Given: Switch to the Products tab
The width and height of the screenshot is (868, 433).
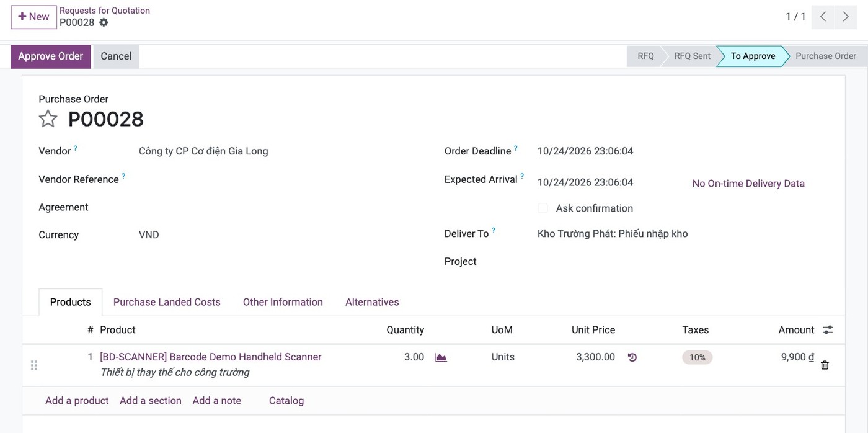Looking at the screenshot, I should 71,302.
